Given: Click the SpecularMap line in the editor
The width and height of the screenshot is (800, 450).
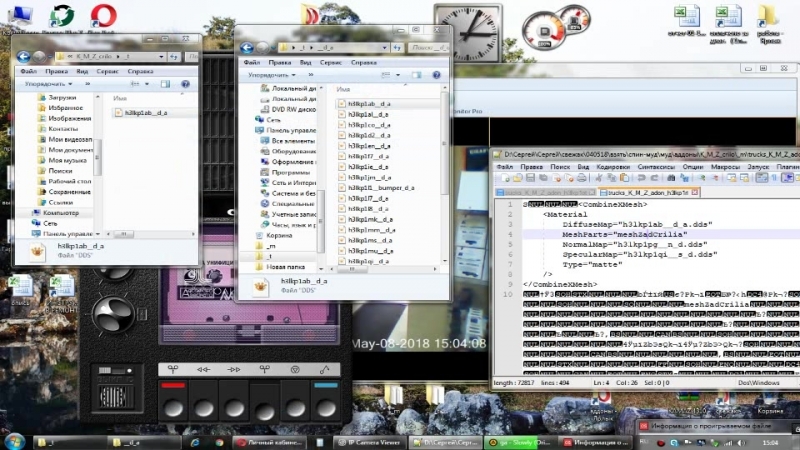Looking at the screenshot, I should coord(640,254).
